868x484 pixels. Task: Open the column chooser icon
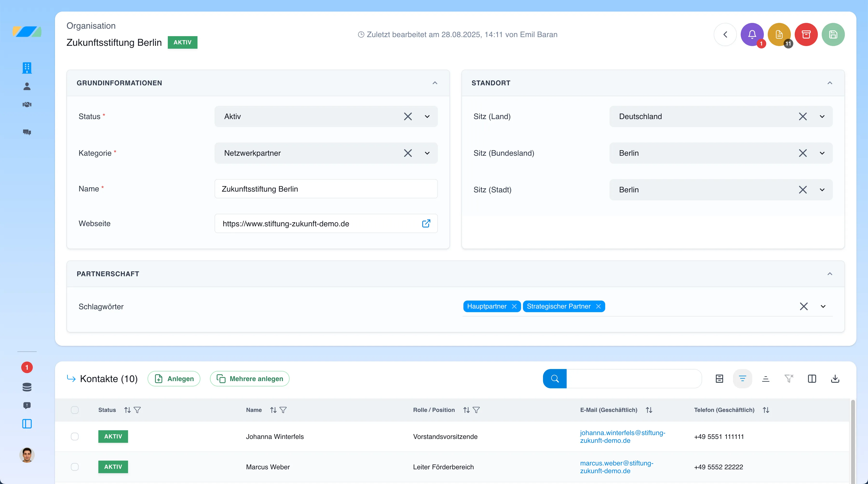tap(812, 379)
